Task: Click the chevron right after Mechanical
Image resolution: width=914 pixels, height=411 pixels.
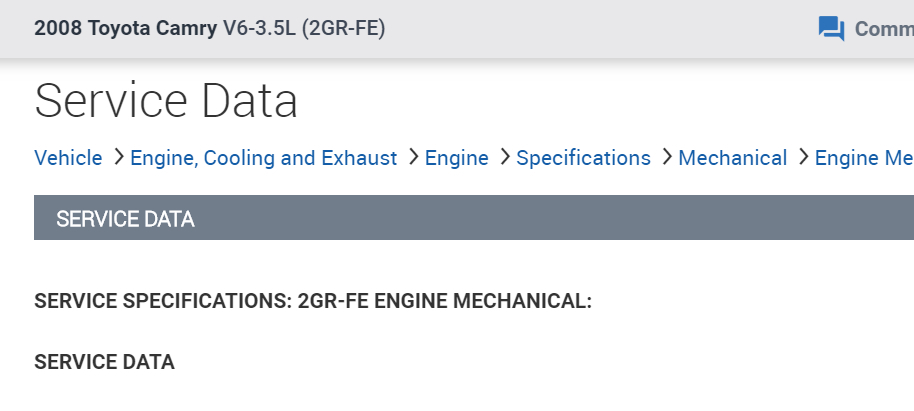Action: coord(802,158)
